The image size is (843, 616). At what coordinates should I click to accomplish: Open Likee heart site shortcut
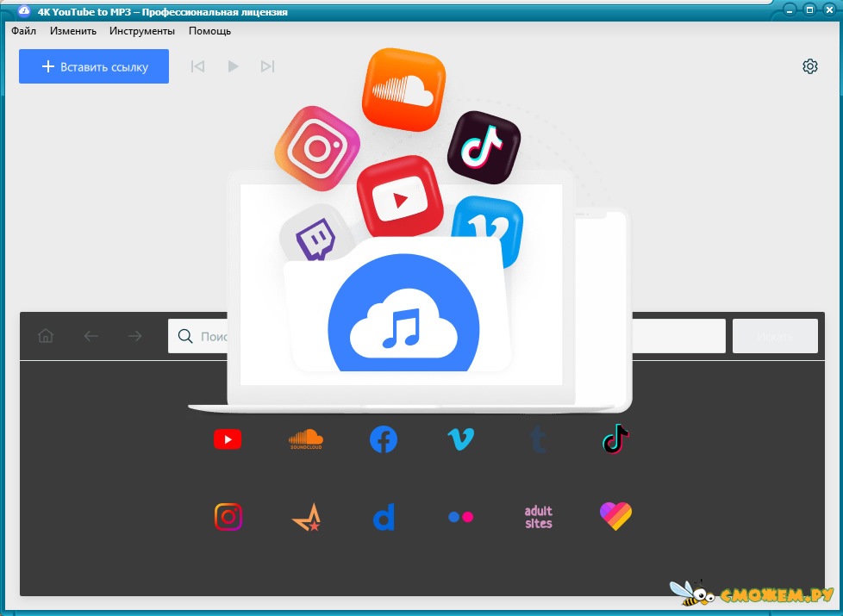click(615, 517)
